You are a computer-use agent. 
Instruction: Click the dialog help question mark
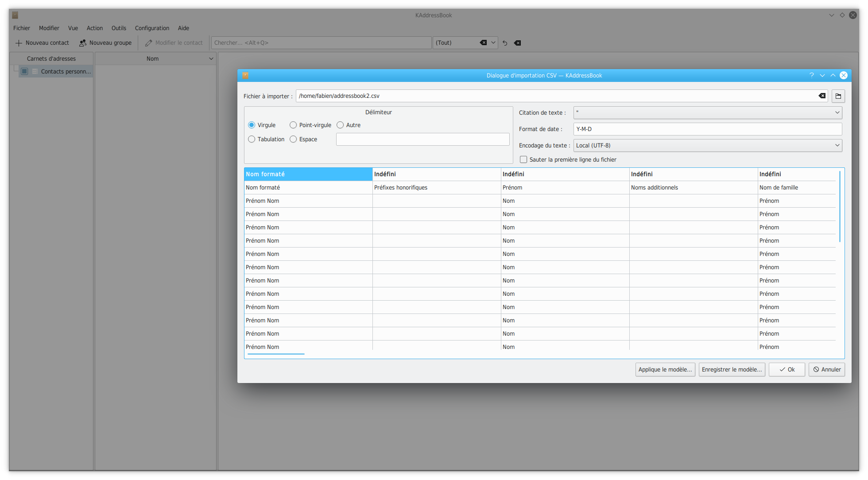tap(812, 75)
